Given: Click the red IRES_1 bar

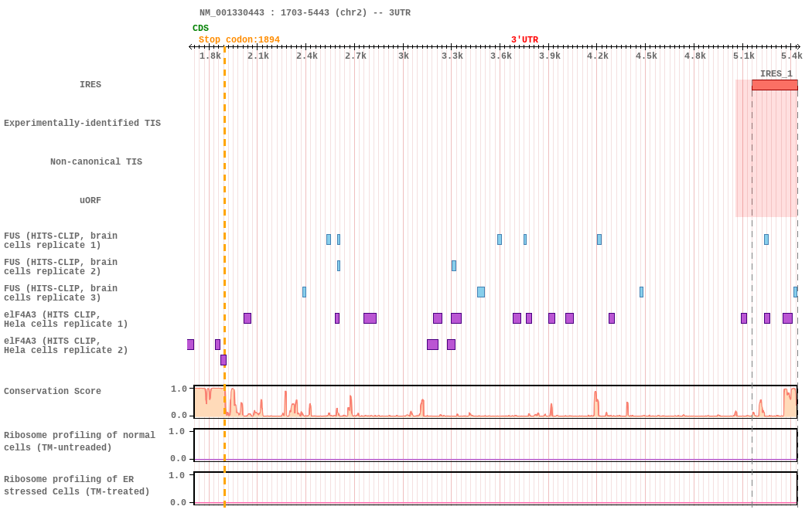Looking at the screenshot, I should (x=774, y=85).
